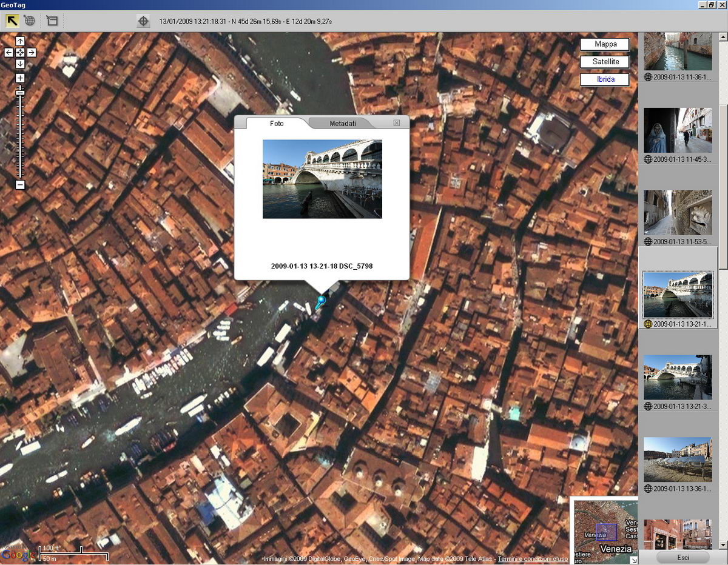This screenshot has height=565, width=728.
Task: Click the 11-36-1 photo filename label
Action: [x=682, y=77]
